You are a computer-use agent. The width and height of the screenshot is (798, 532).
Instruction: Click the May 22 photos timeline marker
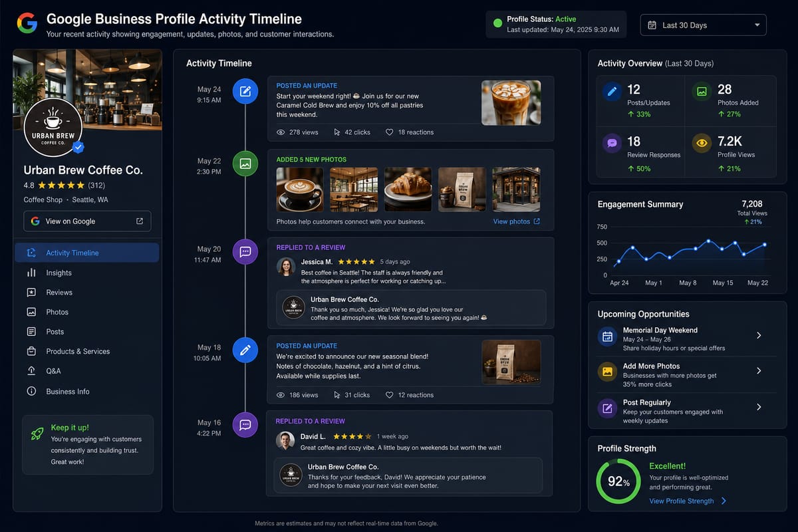(245, 163)
